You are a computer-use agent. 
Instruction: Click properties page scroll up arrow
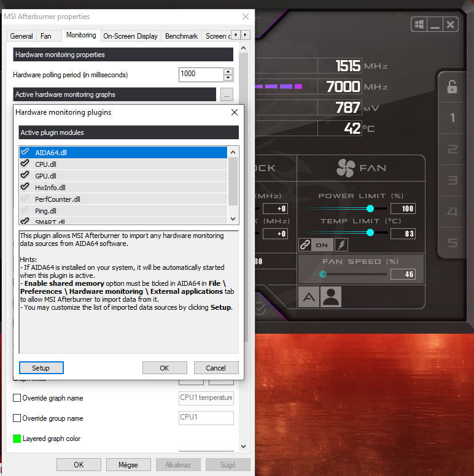pos(243,48)
